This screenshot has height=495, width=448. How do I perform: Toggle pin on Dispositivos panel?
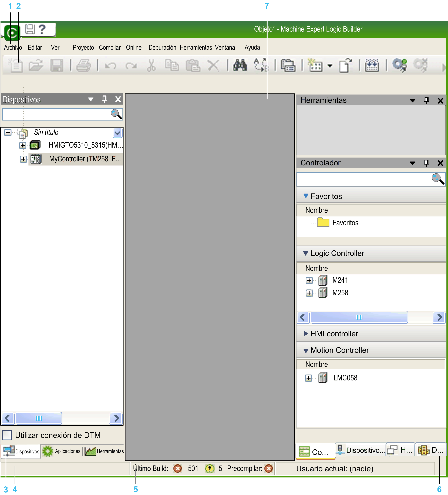(104, 99)
